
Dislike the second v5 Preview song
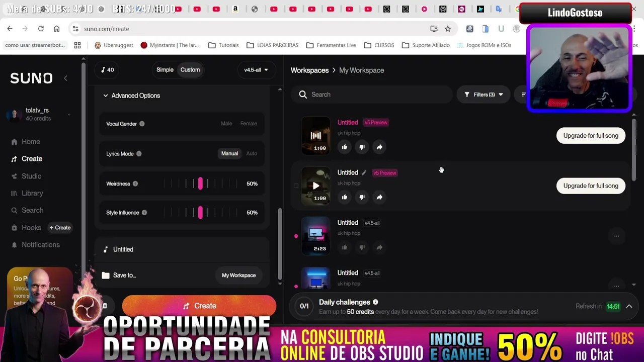click(x=362, y=198)
